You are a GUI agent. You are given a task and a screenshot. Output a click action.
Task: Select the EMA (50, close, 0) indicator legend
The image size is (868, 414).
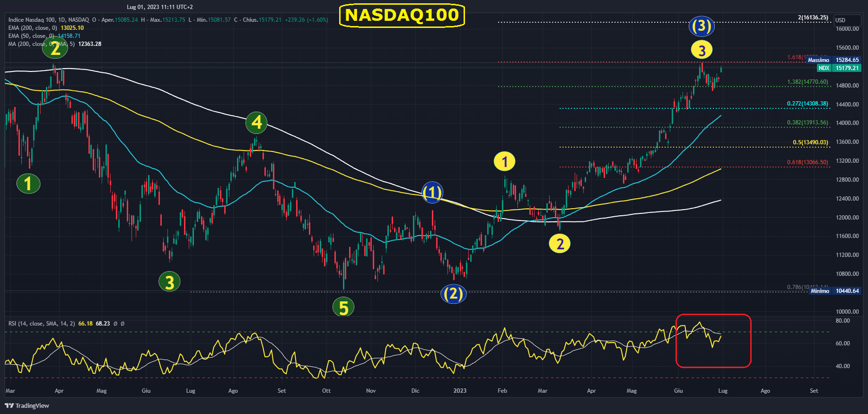coord(31,36)
